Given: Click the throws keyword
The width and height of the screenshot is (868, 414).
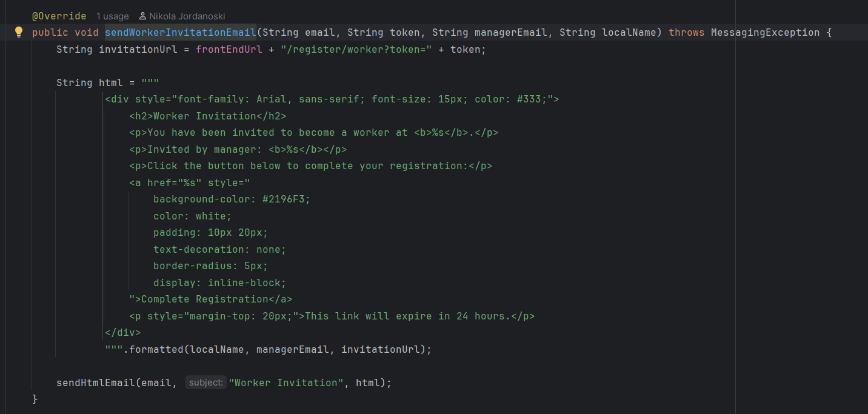Looking at the screenshot, I should point(686,32).
